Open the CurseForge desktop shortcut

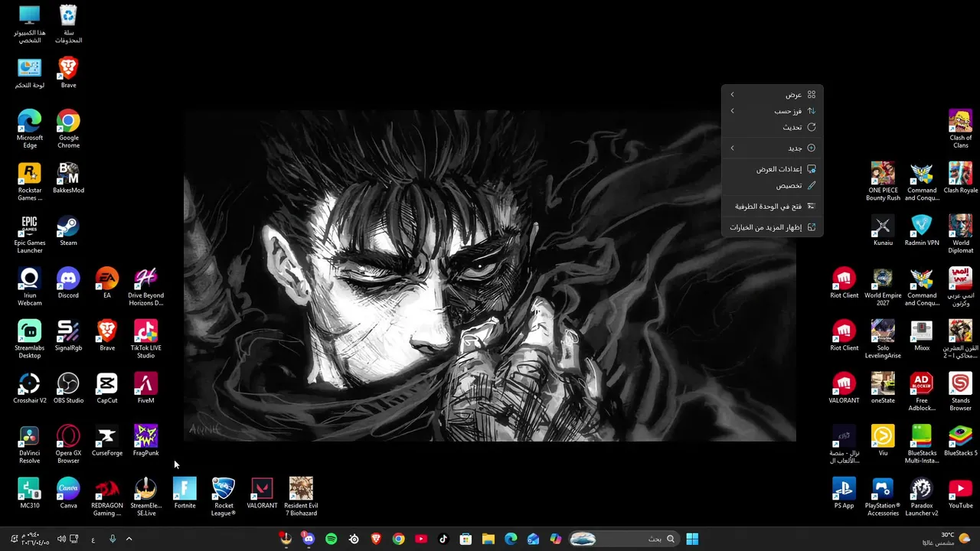coord(107,441)
